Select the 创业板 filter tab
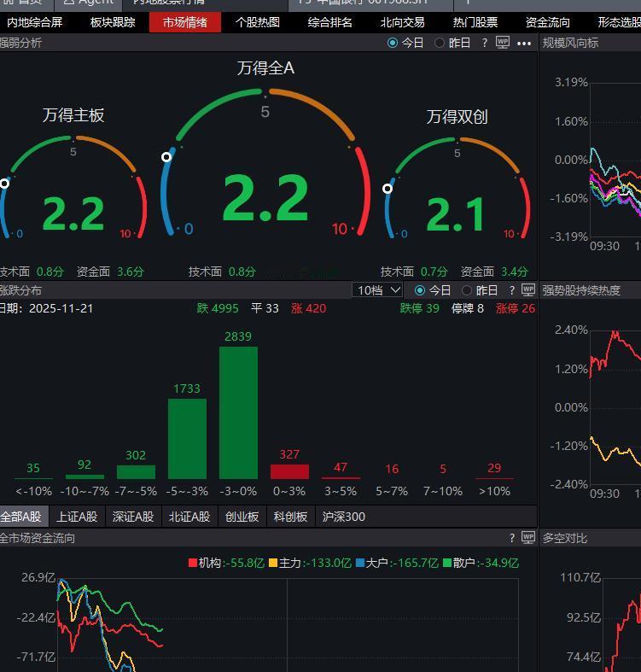 (x=242, y=517)
